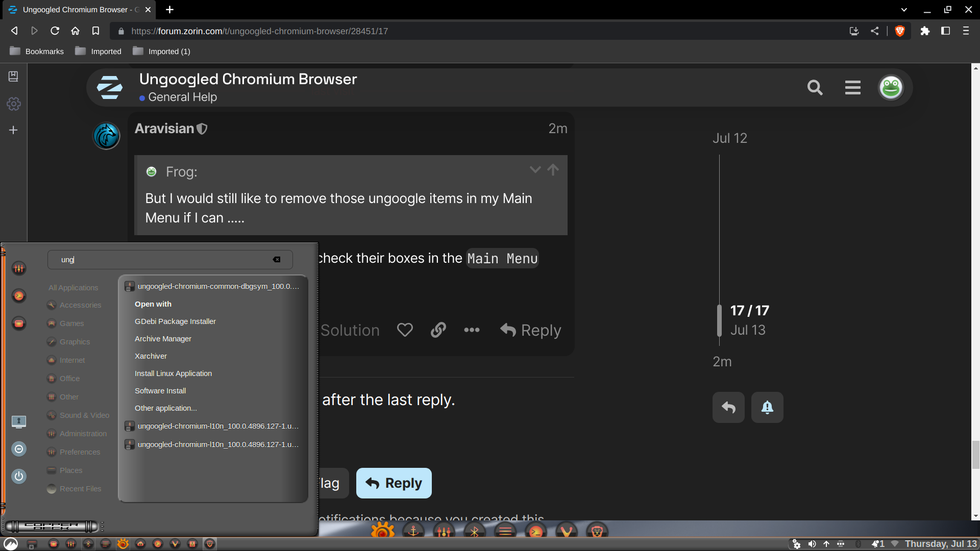Click the install app icon in address bar

[854, 31]
